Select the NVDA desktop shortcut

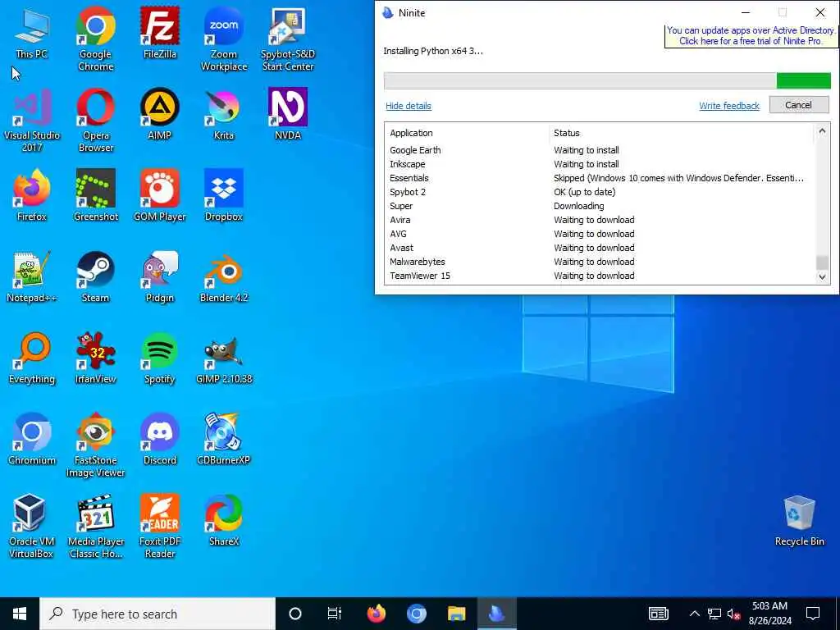(x=288, y=115)
